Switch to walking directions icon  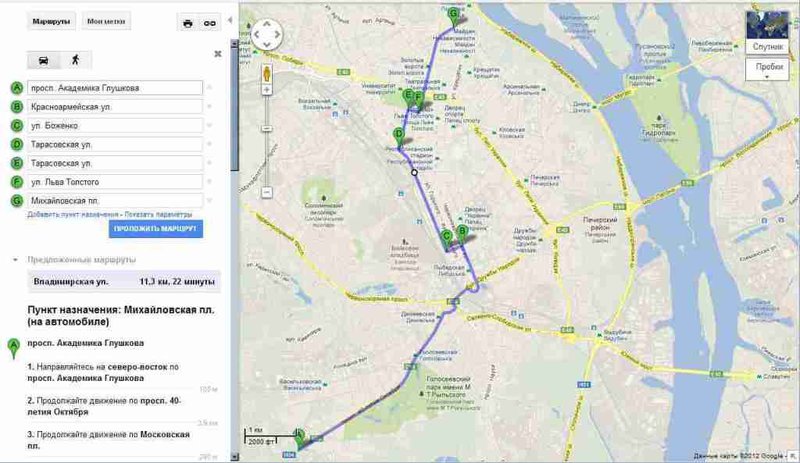(x=74, y=60)
